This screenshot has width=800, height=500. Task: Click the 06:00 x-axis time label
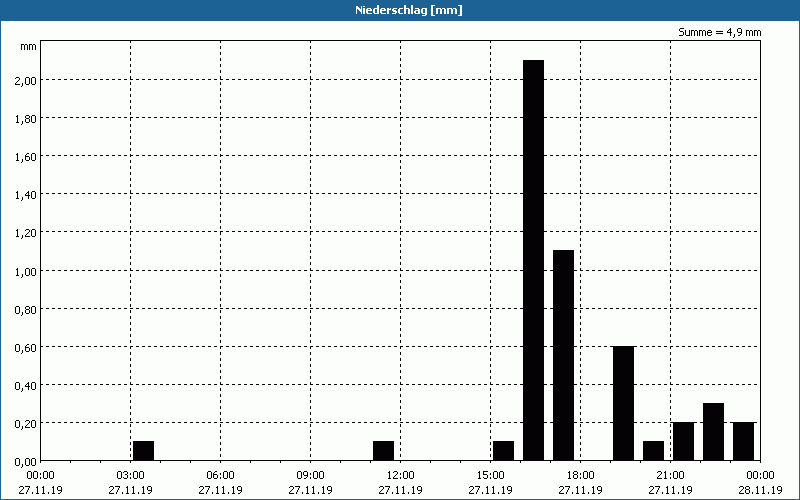(x=220, y=476)
